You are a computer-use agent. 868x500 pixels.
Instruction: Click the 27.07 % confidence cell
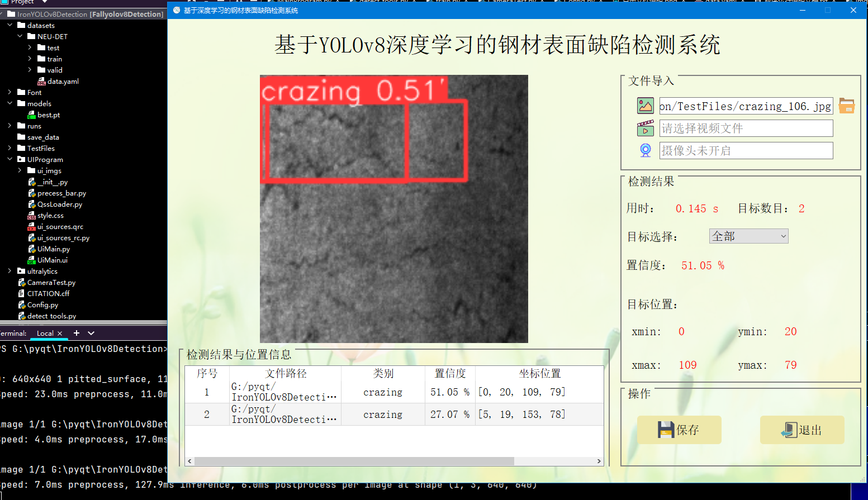coord(450,415)
